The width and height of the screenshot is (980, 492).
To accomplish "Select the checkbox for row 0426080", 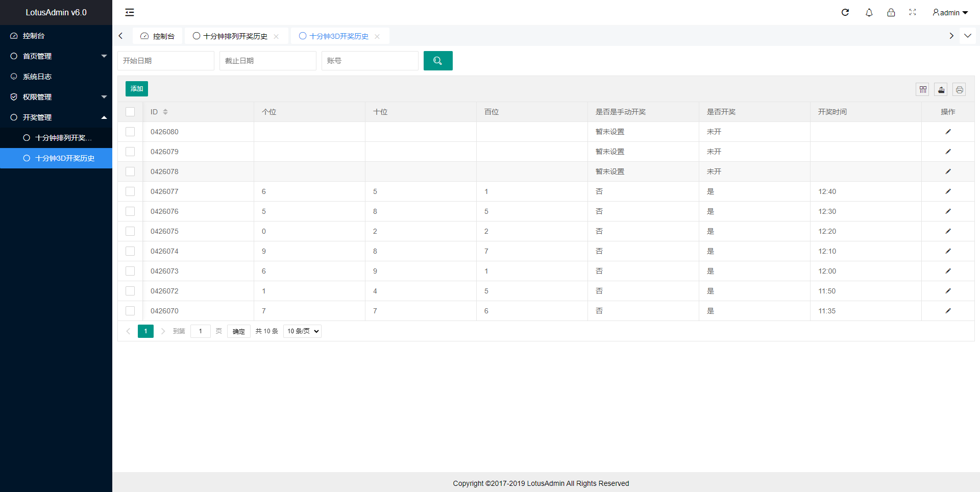I will pos(130,132).
